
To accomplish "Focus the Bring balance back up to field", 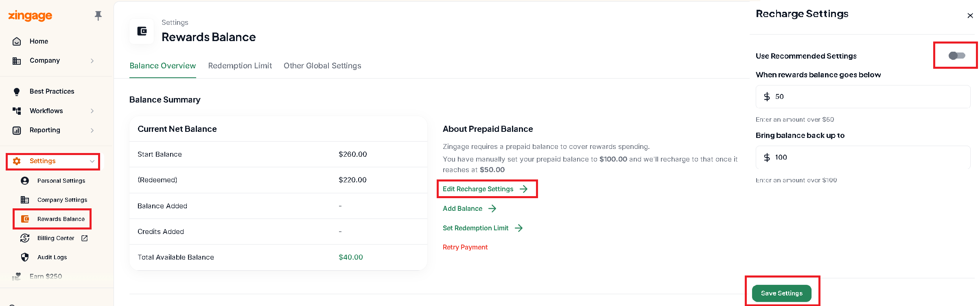I will (x=863, y=157).
